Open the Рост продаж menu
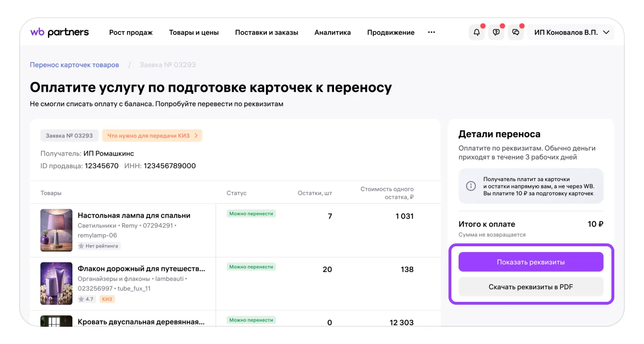 pyautogui.click(x=131, y=33)
